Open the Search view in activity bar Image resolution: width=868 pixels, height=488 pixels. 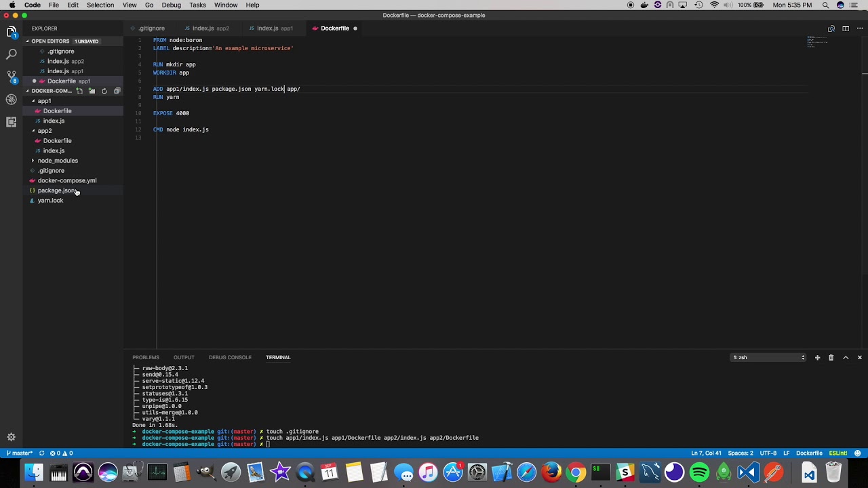(x=11, y=54)
